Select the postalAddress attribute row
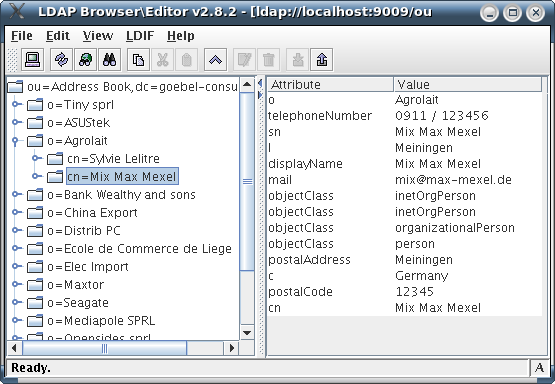Image resolution: width=555 pixels, height=384 pixels. (x=405, y=260)
